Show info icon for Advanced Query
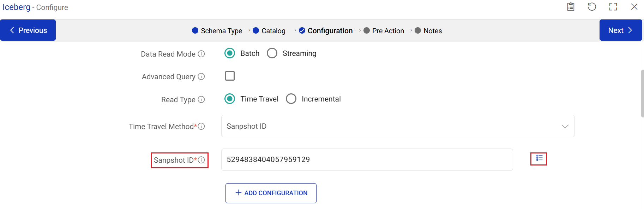 pos(201,76)
